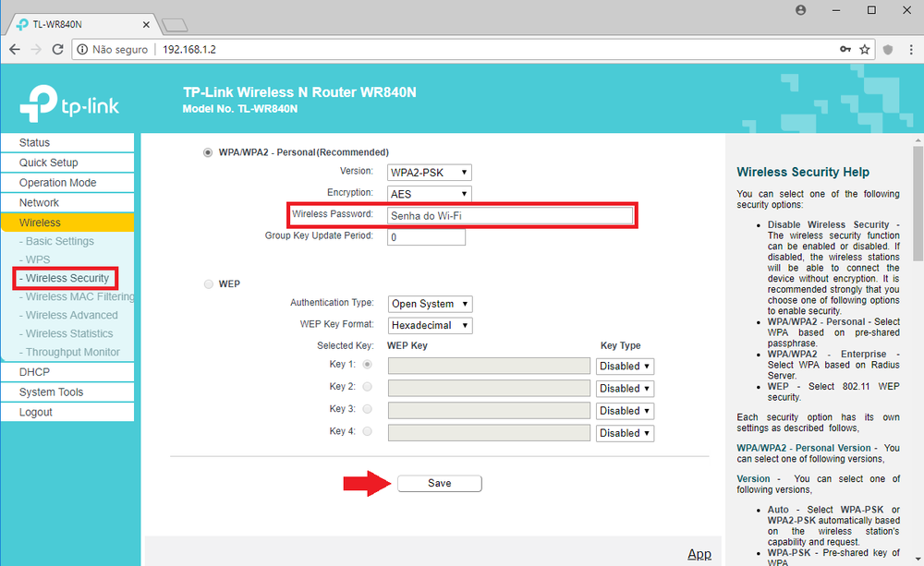Screen dimensions: 924x566
Task: Reload the page with refresh icon
Action: (57, 50)
